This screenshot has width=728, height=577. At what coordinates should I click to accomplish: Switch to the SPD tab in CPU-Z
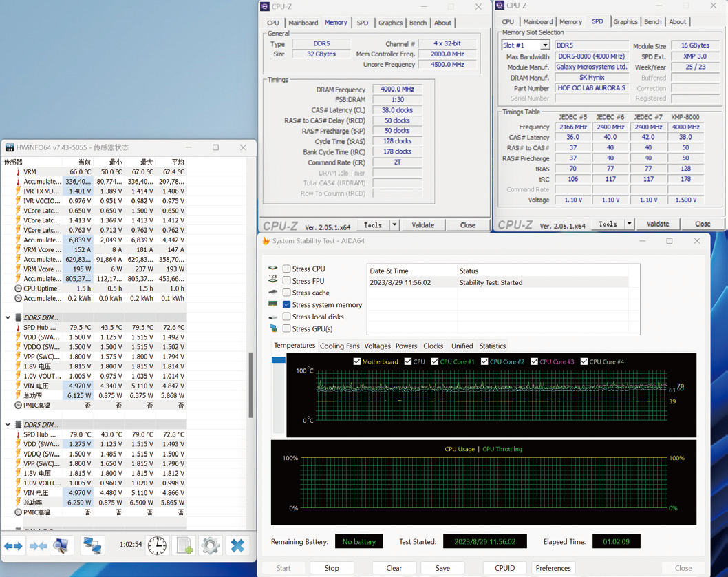pyautogui.click(x=363, y=22)
